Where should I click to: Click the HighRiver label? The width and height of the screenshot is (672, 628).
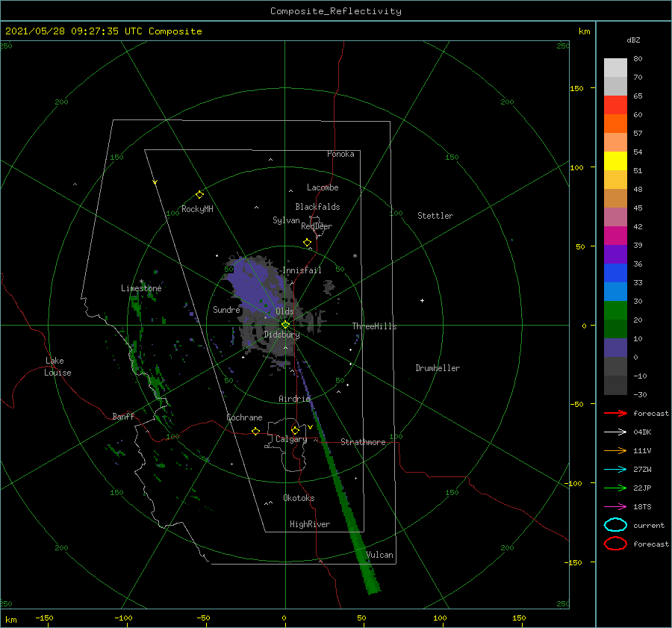310,524
